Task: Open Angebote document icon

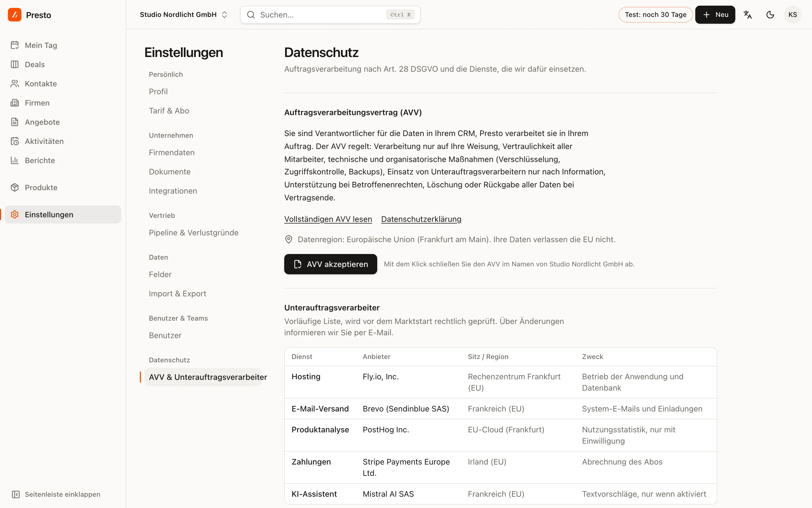Action: click(x=14, y=122)
